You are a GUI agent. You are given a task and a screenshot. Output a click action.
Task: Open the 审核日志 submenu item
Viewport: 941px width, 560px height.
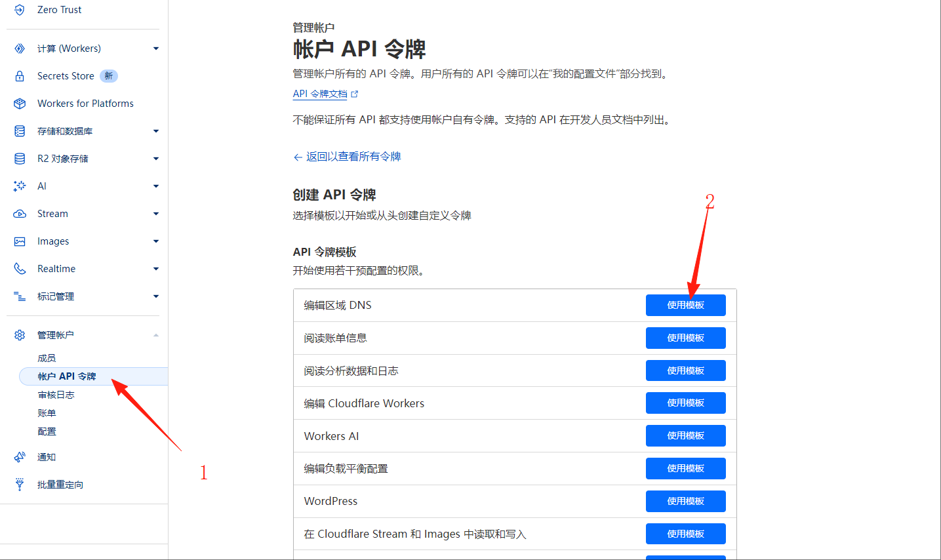click(56, 395)
